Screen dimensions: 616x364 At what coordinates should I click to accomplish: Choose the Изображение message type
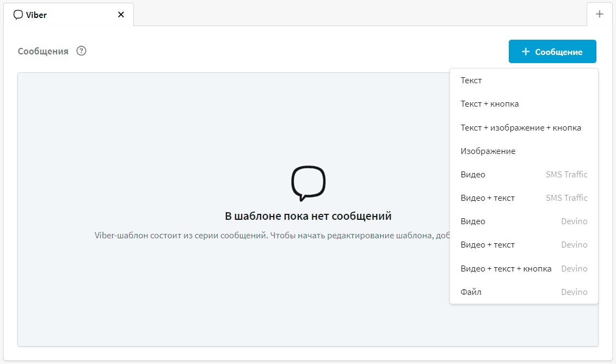click(524, 151)
